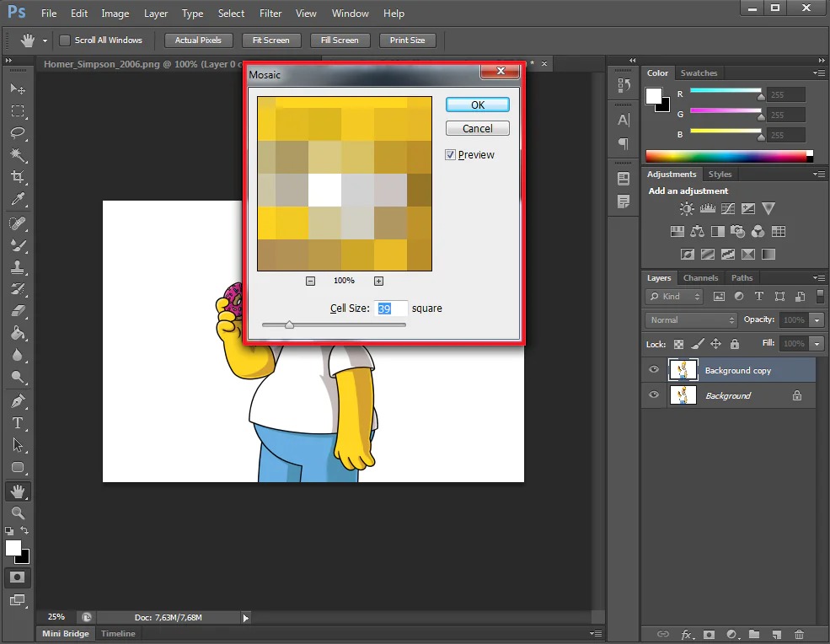Viewport: 830px width, 644px height.
Task: Select the Hand tool in toolbox
Action: point(18,491)
